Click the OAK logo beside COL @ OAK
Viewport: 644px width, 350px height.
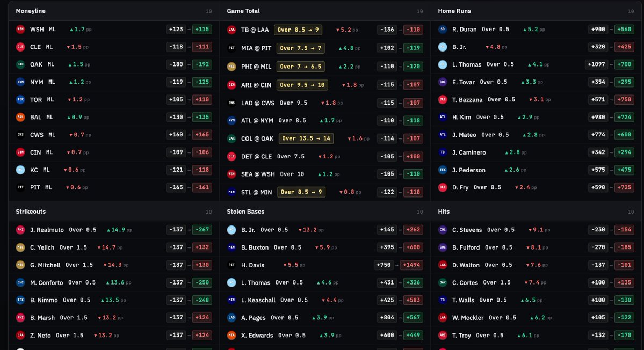tap(231, 138)
